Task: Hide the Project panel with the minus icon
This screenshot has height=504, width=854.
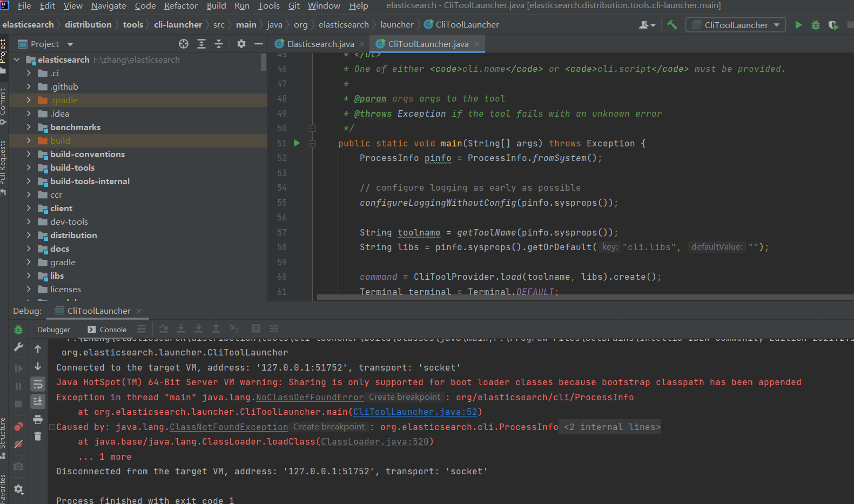Action: point(259,44)
